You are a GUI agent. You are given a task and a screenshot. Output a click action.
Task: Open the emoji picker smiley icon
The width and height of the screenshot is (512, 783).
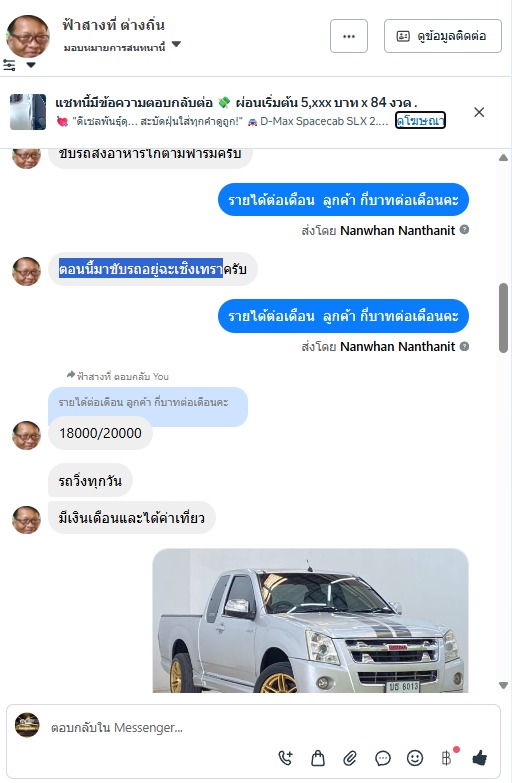415,758
